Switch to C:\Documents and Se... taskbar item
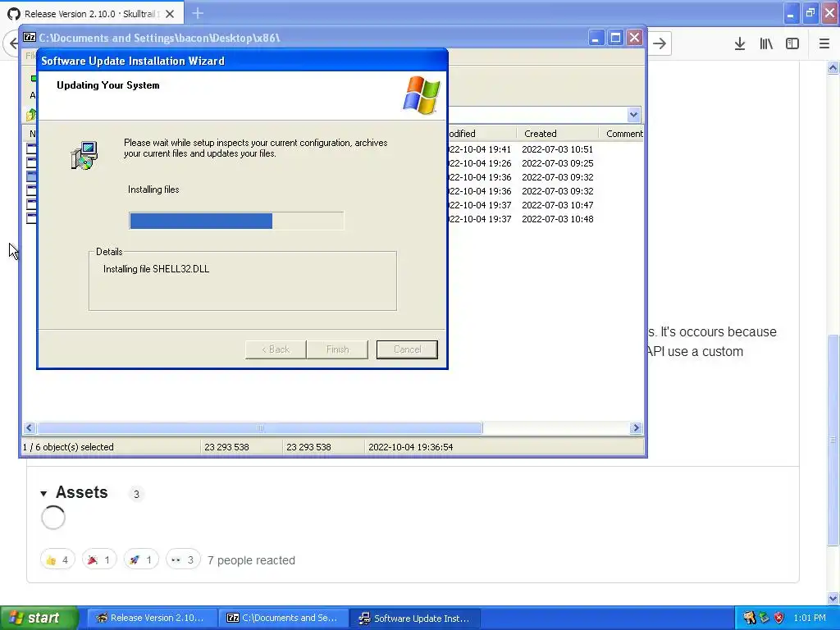 click(284, 618)
